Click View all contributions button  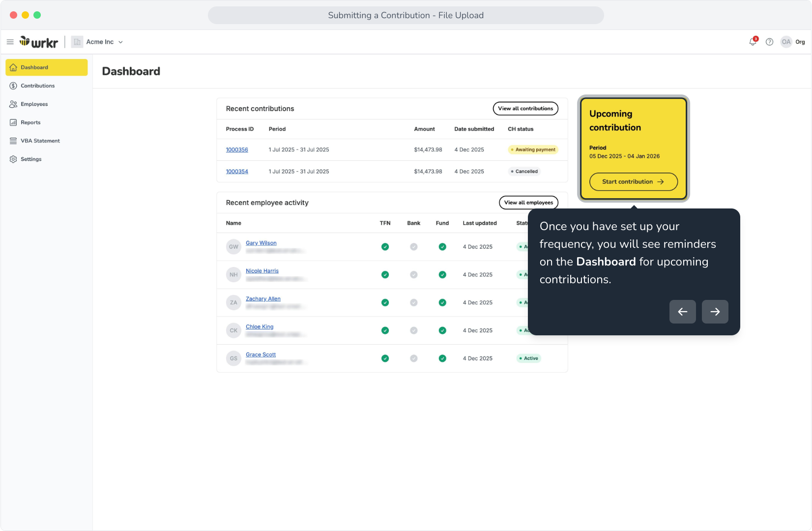pyautogui.click(x=525, y=109)
